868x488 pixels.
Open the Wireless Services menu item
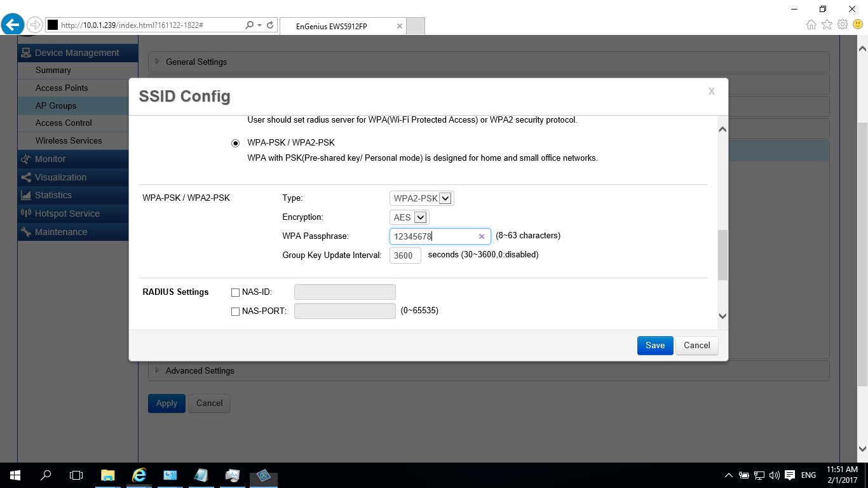click(78, 140)
